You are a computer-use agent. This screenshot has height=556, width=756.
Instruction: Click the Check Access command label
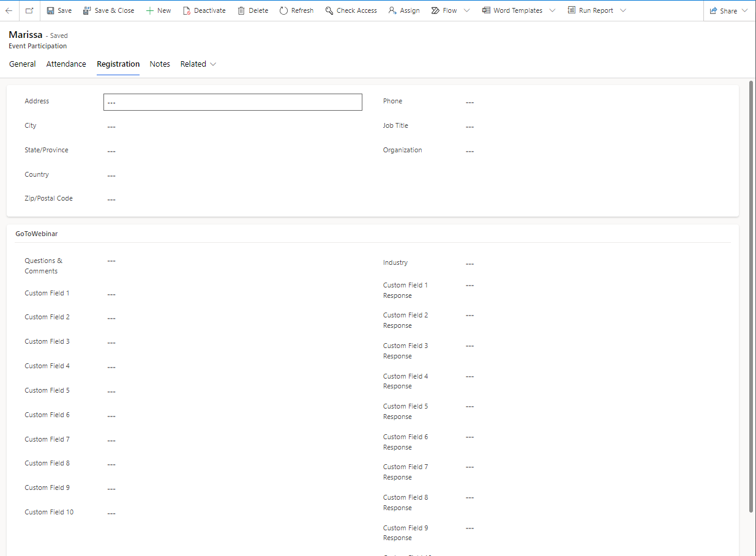357,10
